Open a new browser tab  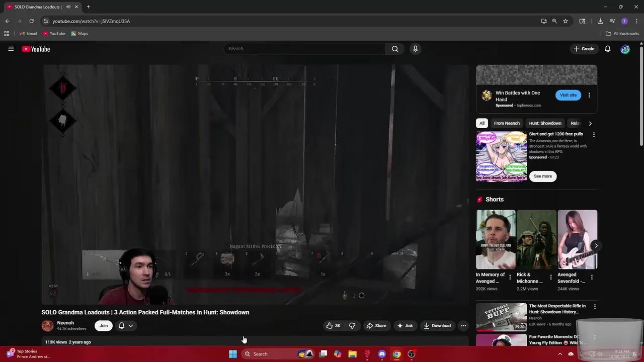click(x=89, y=7)
